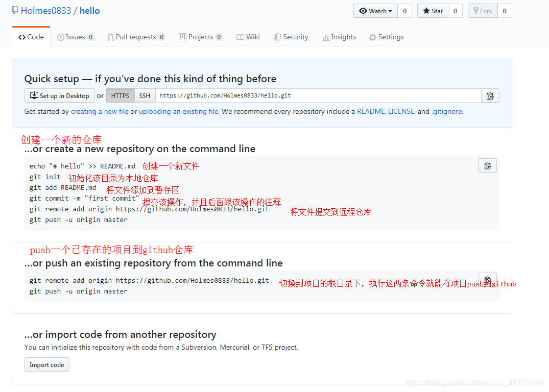
Task: Follow the 'creating a new file' link
Action: 100,111
